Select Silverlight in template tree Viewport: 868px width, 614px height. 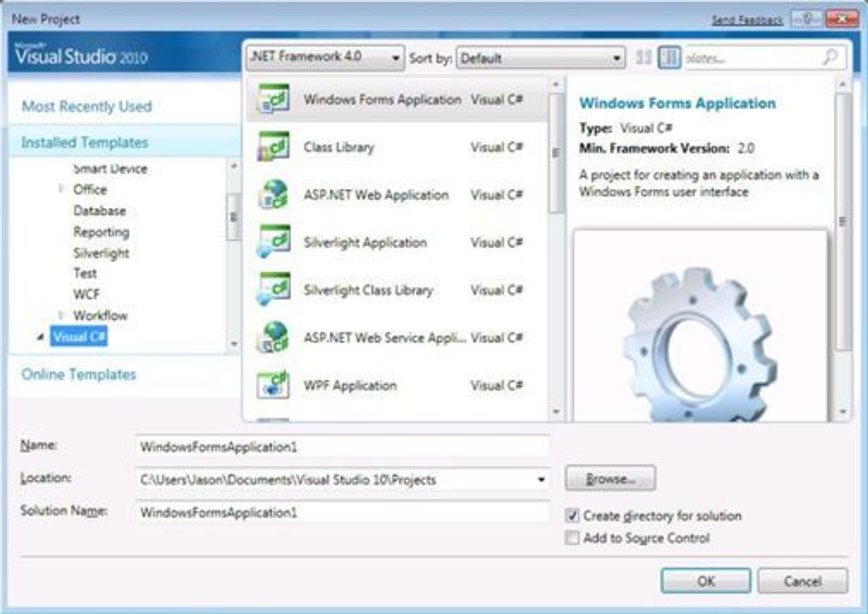101,253
